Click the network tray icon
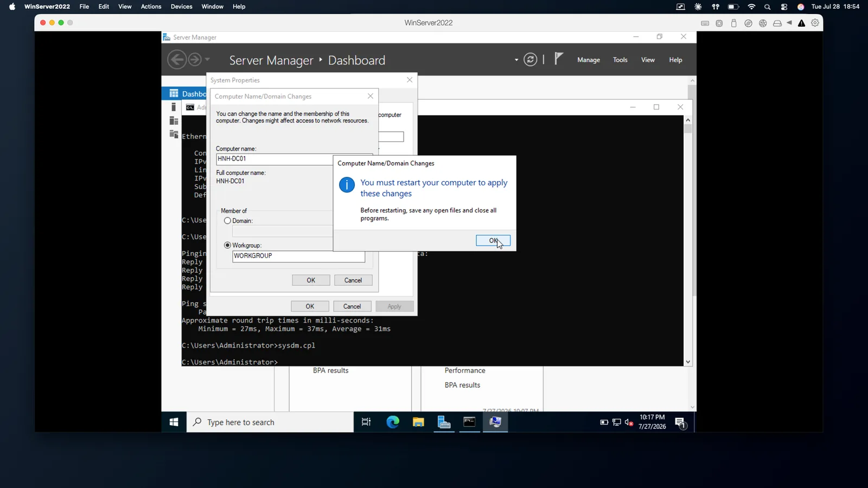The height and width of the screenshot is (488, 868). (616, 422)
